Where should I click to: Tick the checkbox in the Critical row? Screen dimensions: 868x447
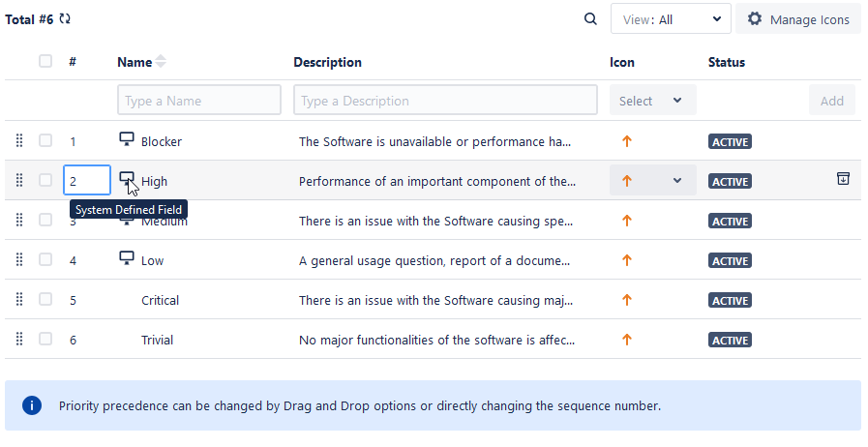[x=45, y=300]
